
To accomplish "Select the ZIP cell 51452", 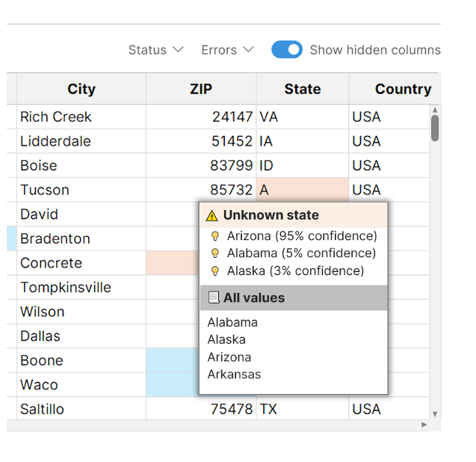I will tap(201, 141).
